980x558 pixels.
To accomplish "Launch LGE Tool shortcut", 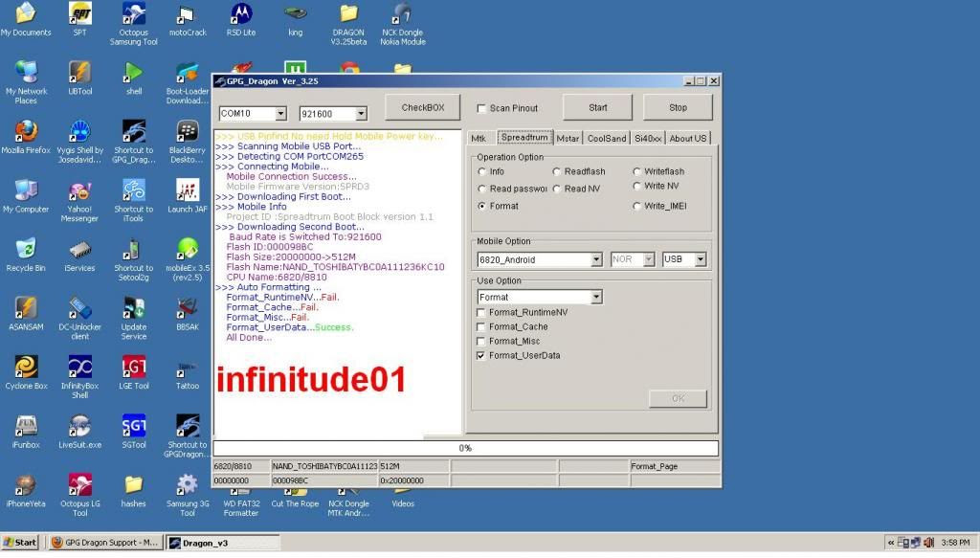I will point(133,373).
